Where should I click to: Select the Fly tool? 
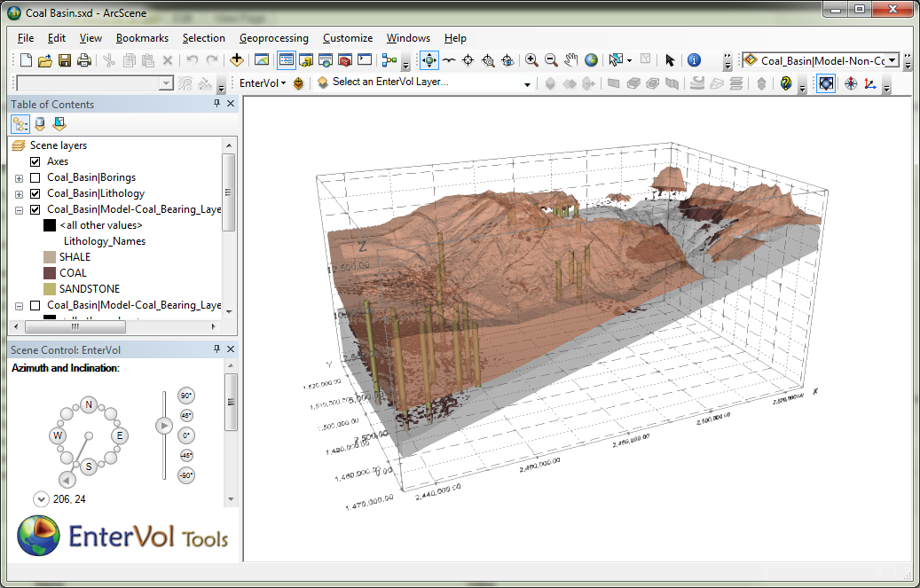click(x=450, y=59)
